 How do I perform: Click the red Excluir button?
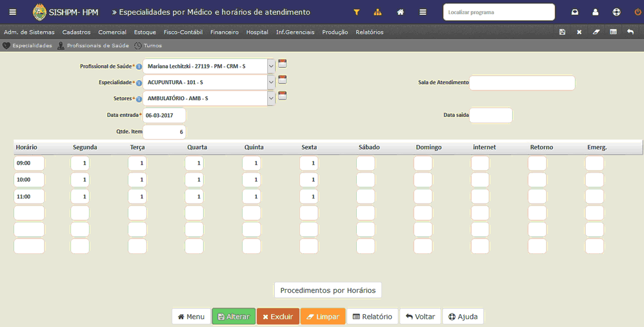pyautogui.click(x=278, y=316)
